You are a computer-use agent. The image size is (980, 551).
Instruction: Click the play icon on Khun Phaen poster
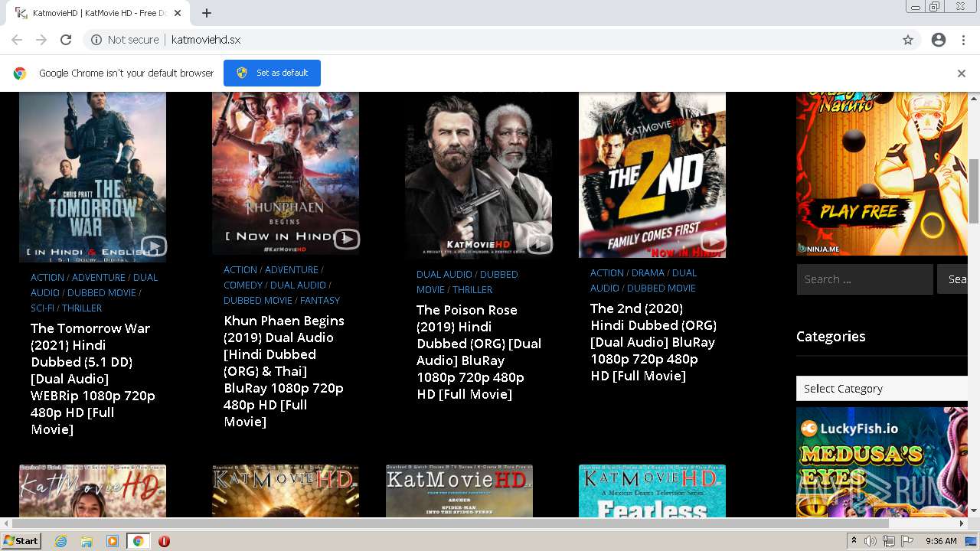tap(347, 239)
